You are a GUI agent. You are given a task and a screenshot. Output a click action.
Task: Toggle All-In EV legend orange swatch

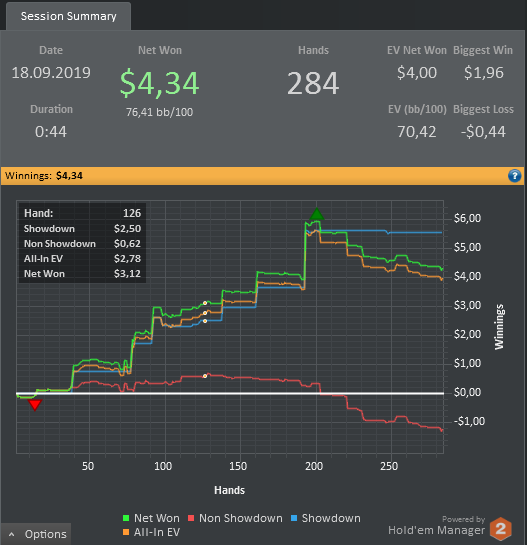click(x=126, y=532)
